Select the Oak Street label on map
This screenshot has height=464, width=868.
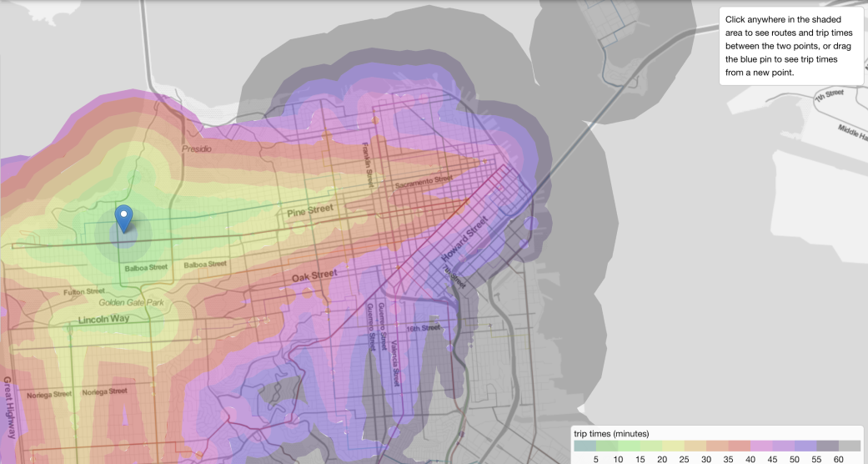314,275
